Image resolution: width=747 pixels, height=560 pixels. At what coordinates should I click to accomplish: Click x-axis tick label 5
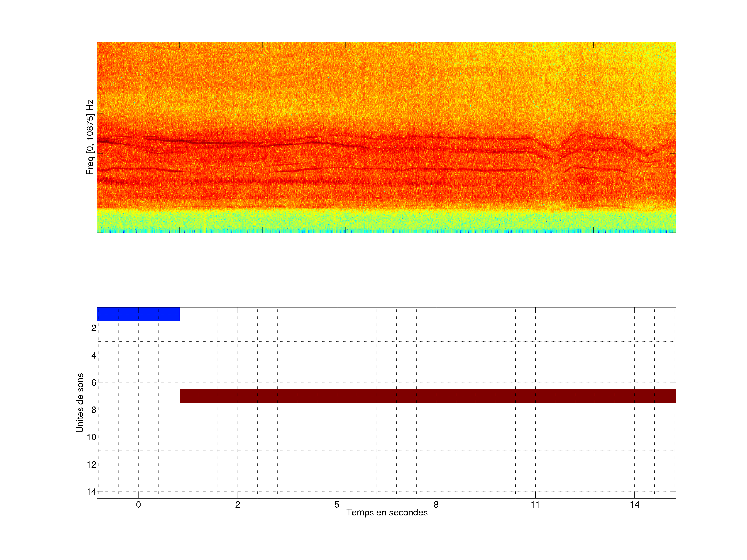[x=337, y=505]
